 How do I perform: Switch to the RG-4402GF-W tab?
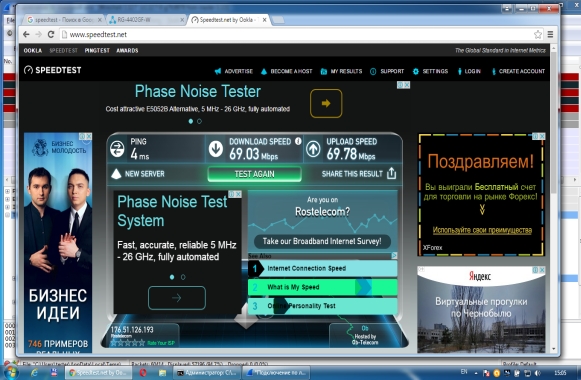[145, 20]
